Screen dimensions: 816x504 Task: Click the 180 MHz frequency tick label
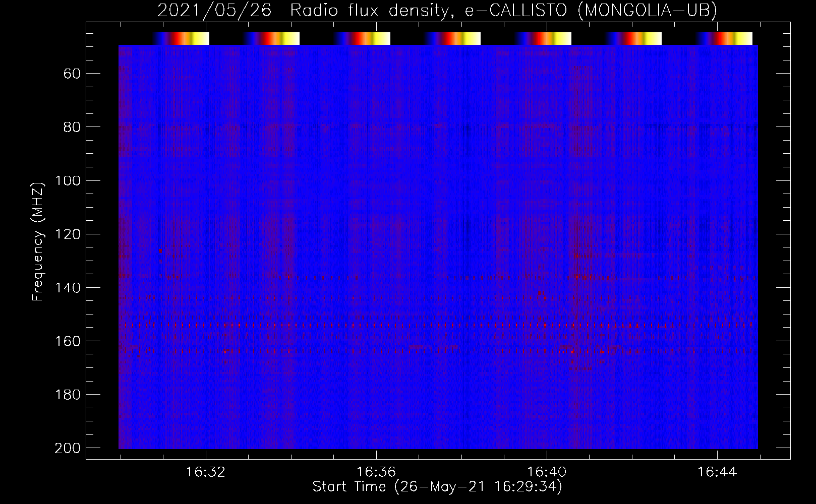pos(68,395)
